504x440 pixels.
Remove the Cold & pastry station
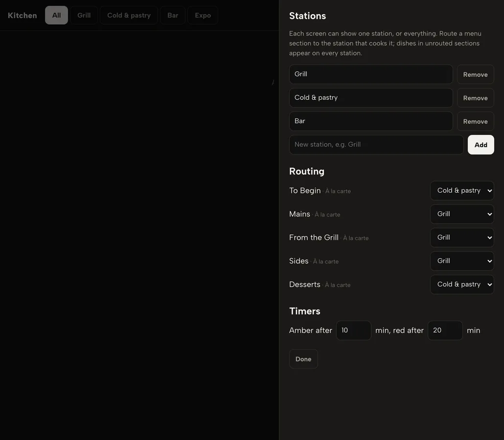pyautogui.click(x=476, y=98)
